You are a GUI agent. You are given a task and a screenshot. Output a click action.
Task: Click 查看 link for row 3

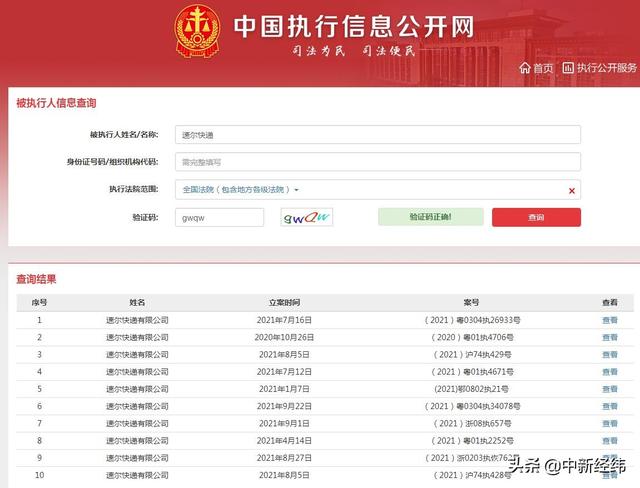coord(610,355)
